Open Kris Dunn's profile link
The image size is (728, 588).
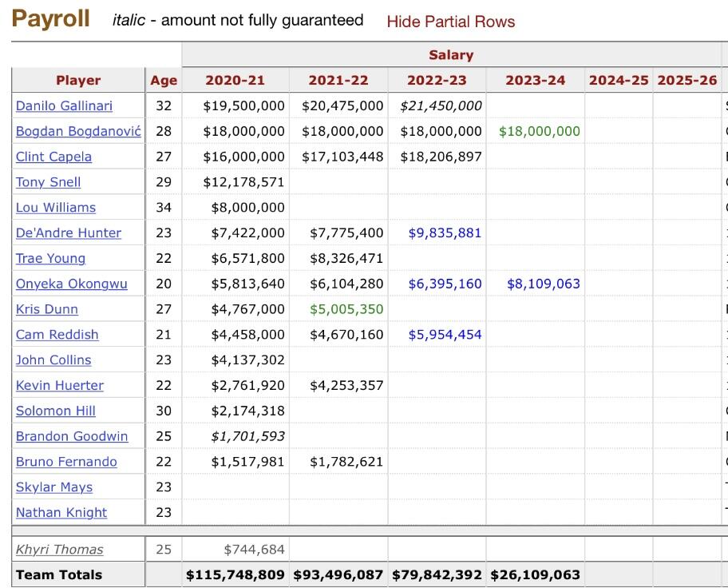[47, 309]
